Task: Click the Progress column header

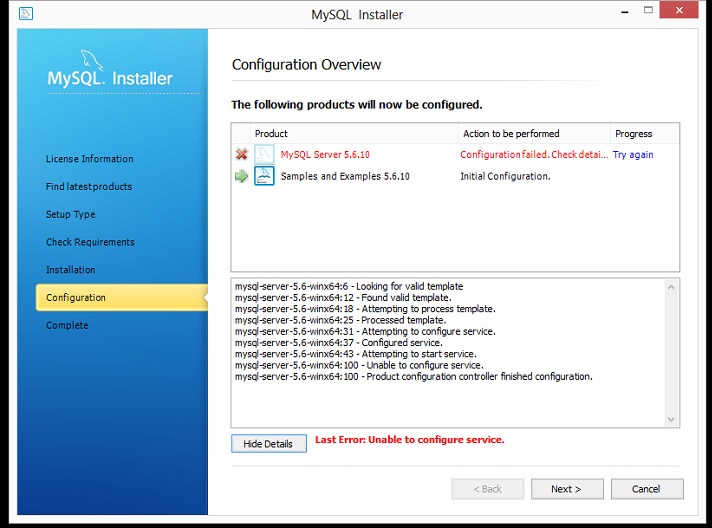Action: click(x=645, y=133)
